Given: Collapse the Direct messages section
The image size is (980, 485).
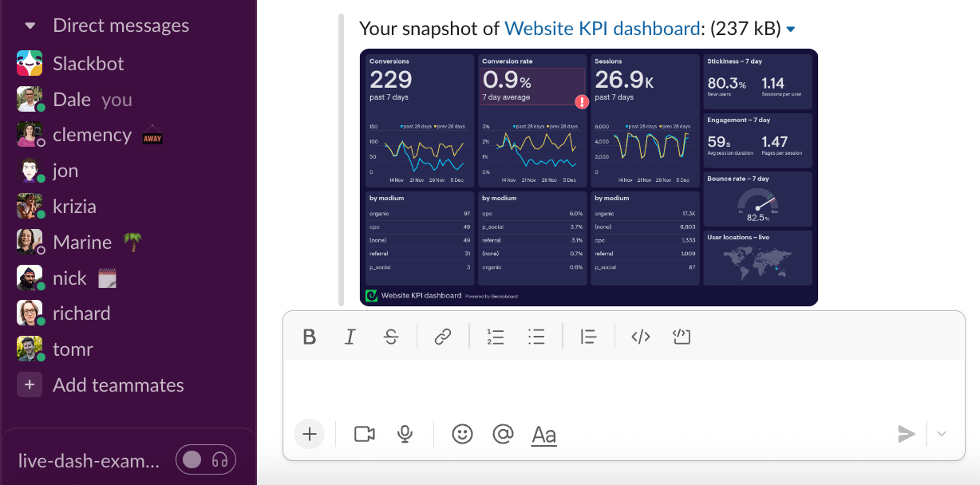Looking at the screenshot, I should click(x=30, y=25).
